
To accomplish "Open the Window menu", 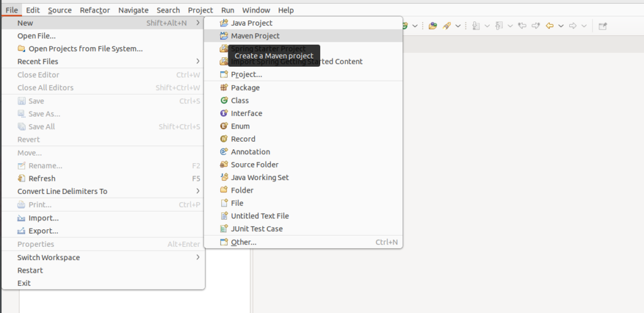I will coord(256,10).
